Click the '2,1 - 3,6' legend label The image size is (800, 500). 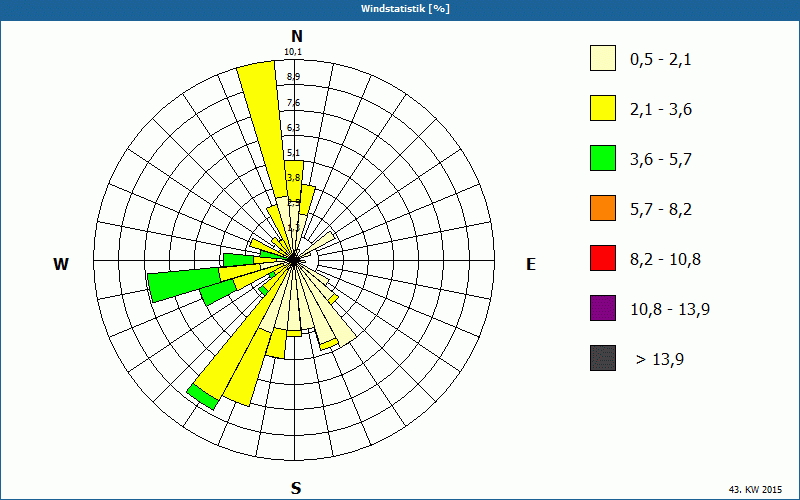[661, 110]
